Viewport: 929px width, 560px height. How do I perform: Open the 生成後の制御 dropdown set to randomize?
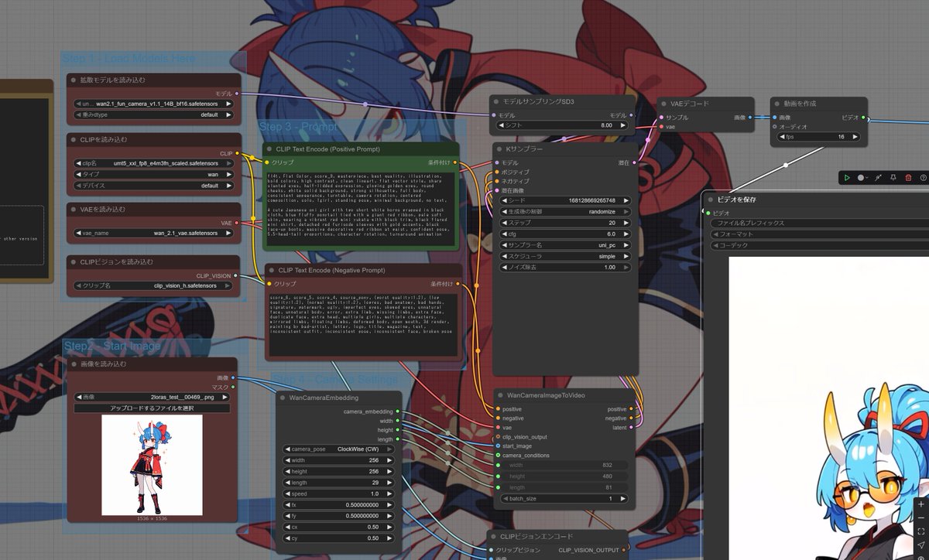point(564,211)
